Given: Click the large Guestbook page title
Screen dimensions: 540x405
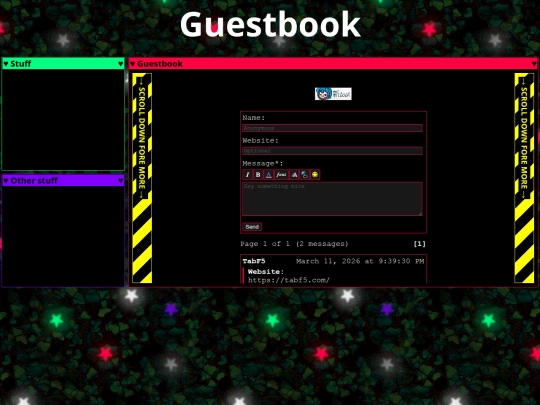Looking at the screenshot, I should [270, 24].
